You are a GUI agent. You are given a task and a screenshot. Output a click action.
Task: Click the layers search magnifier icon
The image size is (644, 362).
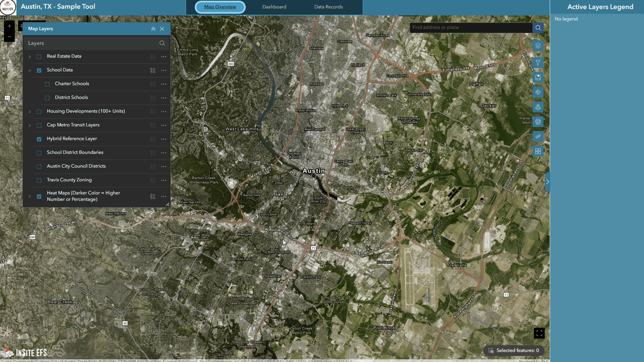pyautogui.click(x=162, y=43)
